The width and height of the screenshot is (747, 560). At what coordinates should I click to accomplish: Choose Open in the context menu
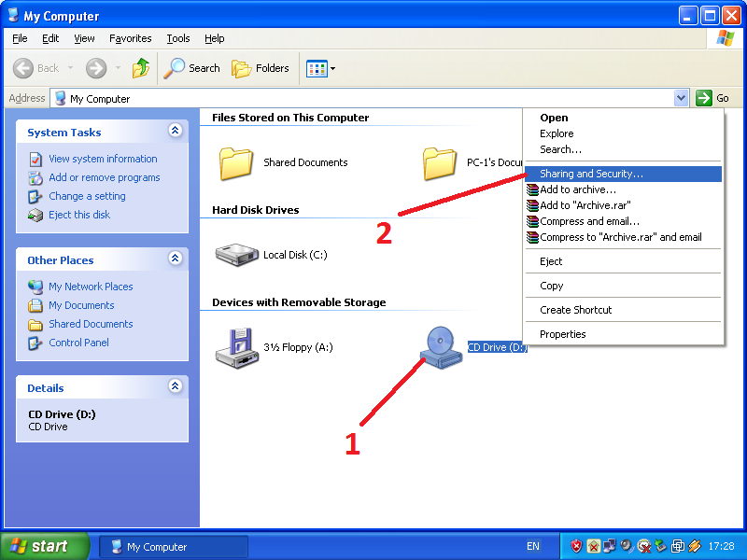(x=554, y=118)
